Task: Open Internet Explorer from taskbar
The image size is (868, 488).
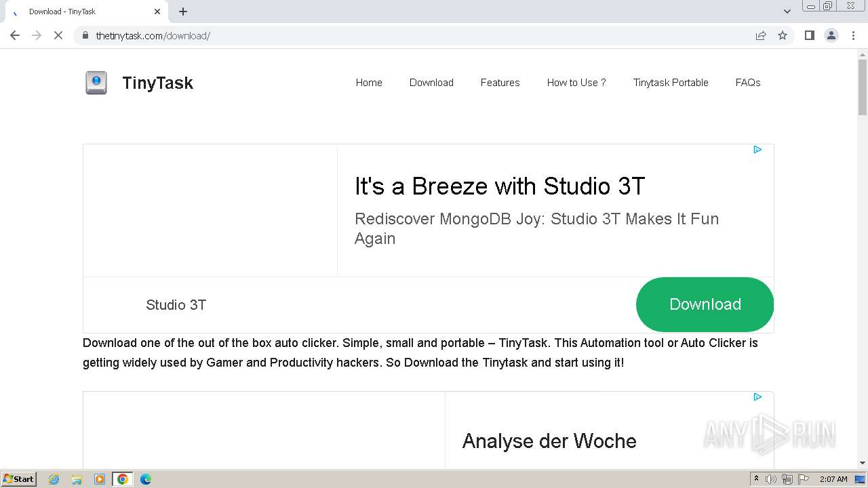Action: 54,479
